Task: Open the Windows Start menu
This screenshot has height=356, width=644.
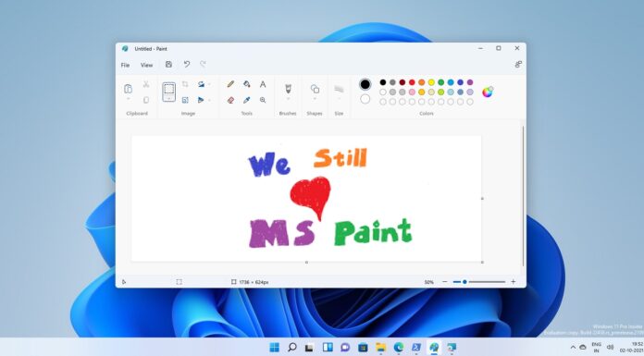Action: [275, 348]
